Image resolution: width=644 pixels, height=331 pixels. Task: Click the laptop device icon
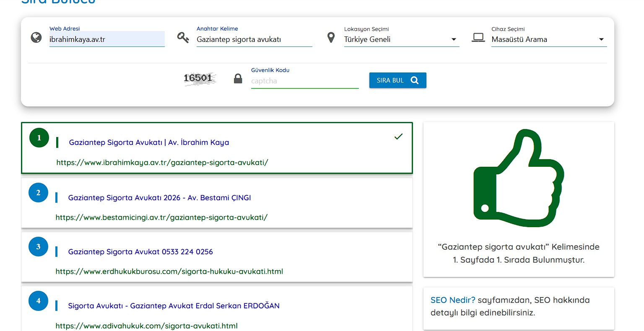tap(478, 38)
